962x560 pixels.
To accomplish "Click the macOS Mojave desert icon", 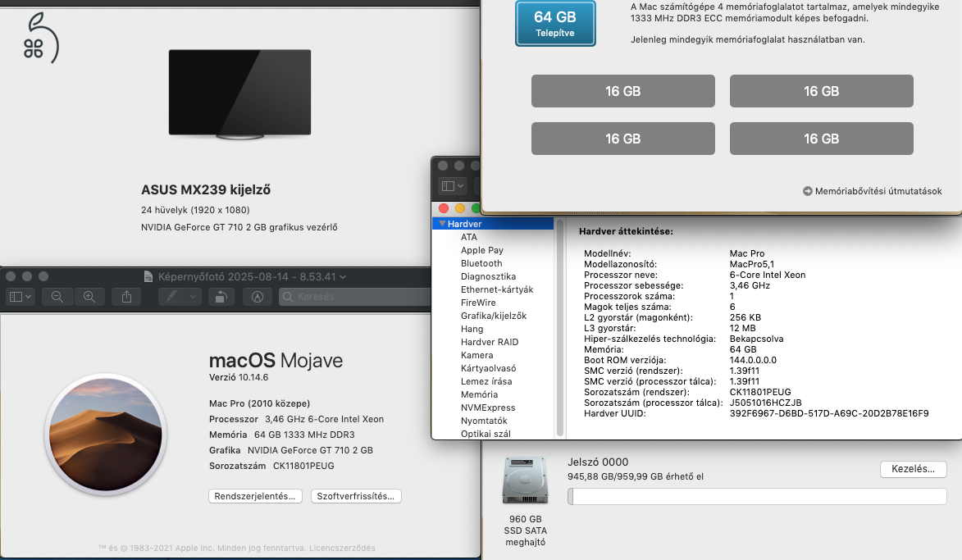I will coord(106,435).
